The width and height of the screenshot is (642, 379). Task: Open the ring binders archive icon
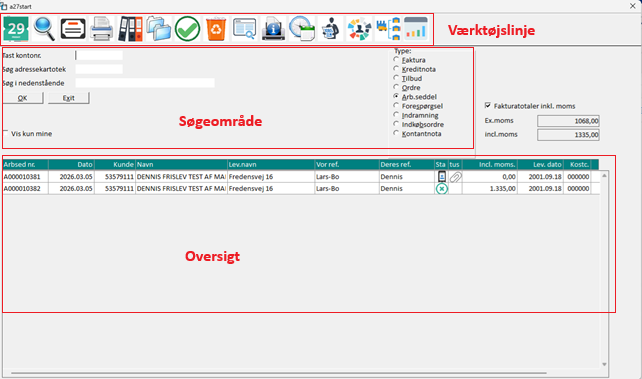coord(130,29)
